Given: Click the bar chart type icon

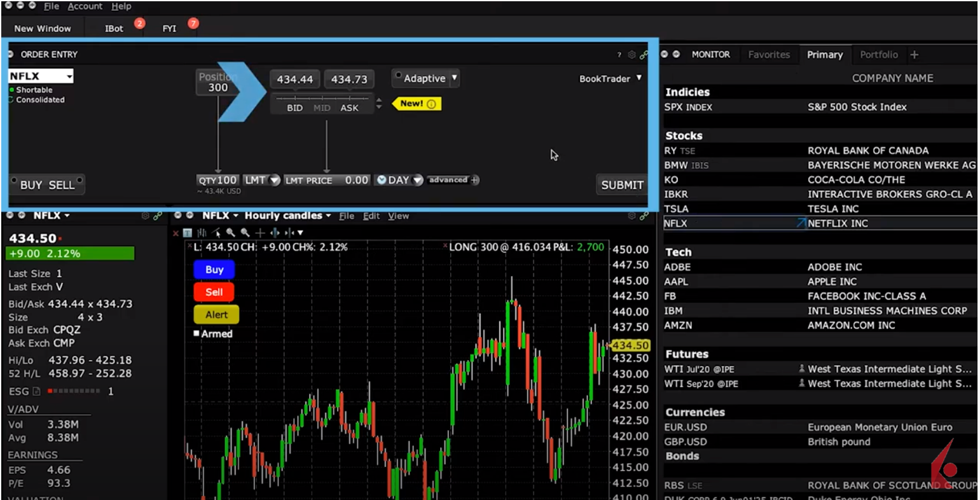Looking at the screenshot, I should click(x=202, y=233).
